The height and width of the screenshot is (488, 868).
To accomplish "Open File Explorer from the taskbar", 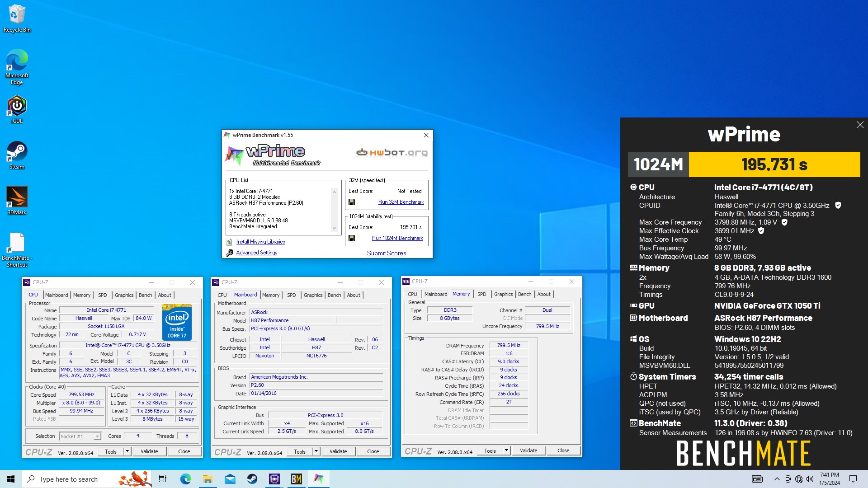I will [x=208, y=479].
